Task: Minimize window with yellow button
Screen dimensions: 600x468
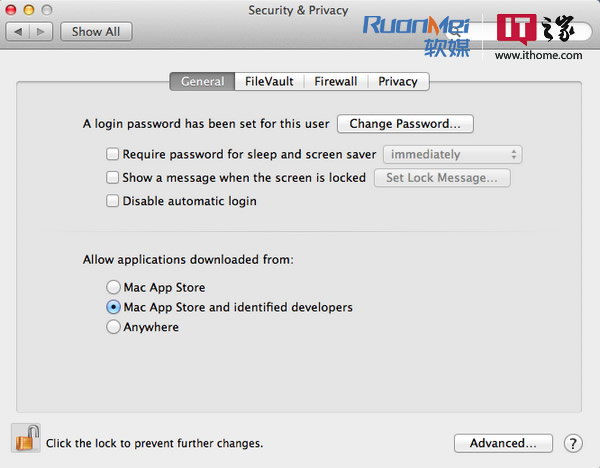Action: point(29,10)
